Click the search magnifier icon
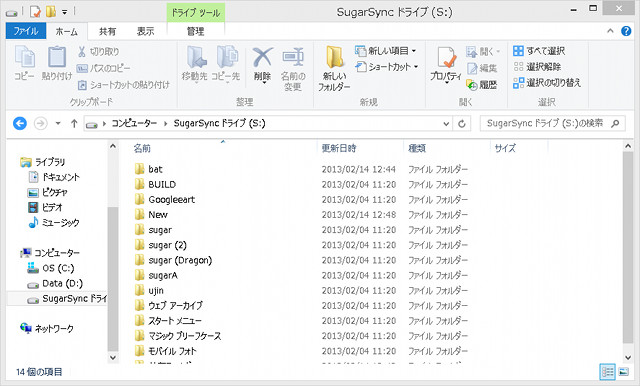 (x=615, y=123)
